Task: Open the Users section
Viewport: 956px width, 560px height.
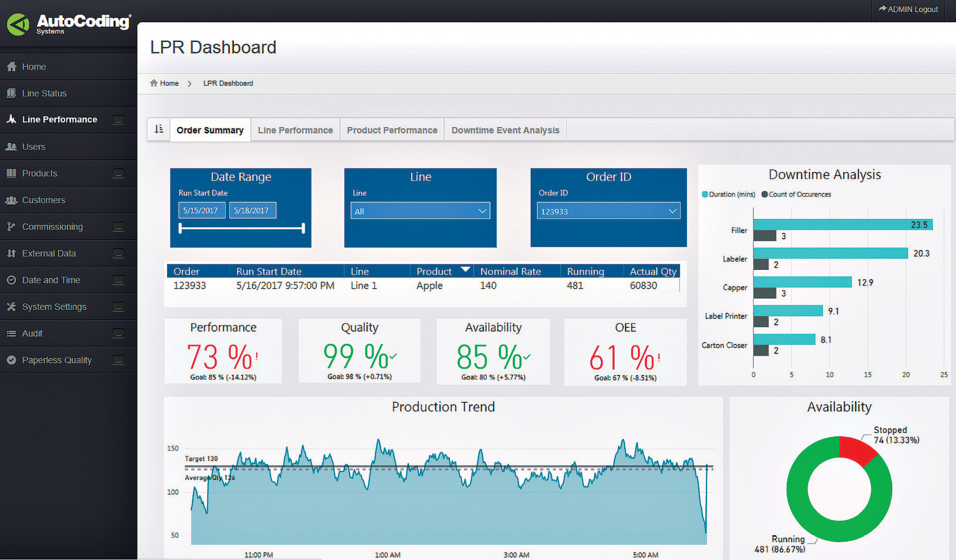Action: pyautogui.click(x=33, y=146)
